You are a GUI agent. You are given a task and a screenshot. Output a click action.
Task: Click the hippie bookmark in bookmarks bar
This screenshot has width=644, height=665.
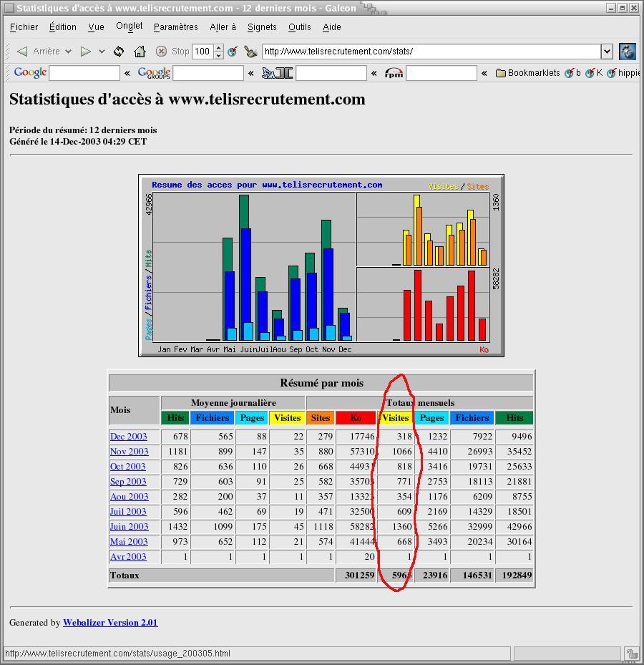pyautogui.click(x=623, y=73)
